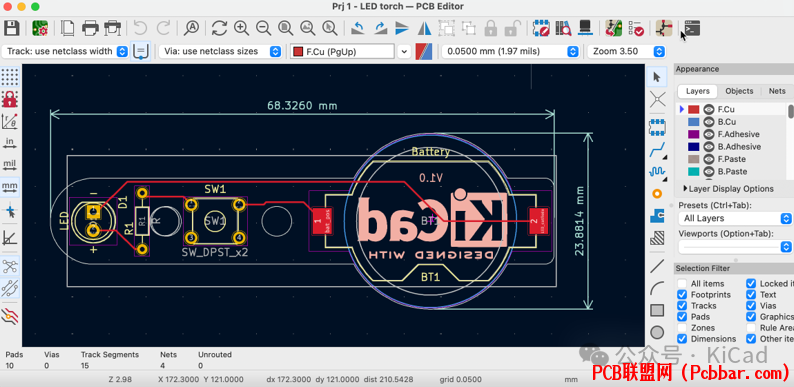Open the Footprint Library Browser
This screenshot has height=387, width=794.
pos(563,28)
